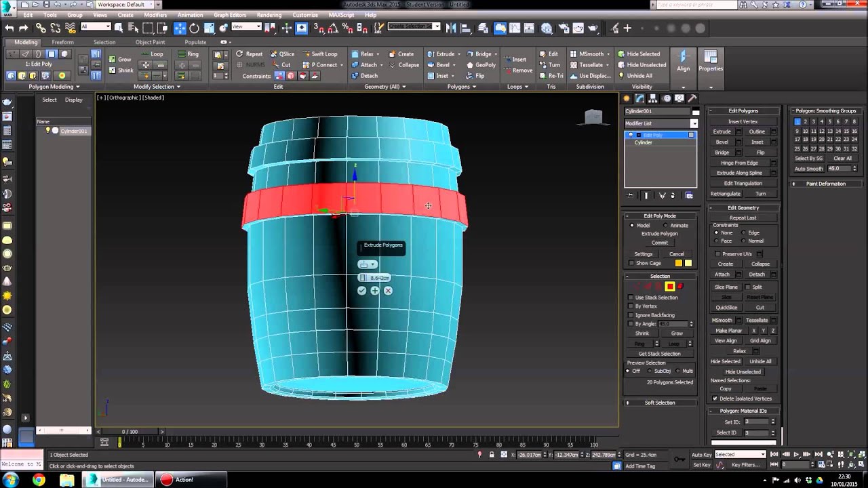The image size is (868, 488).
Task: Open selection filter All dropdown
Action: (x=96, y=27)
